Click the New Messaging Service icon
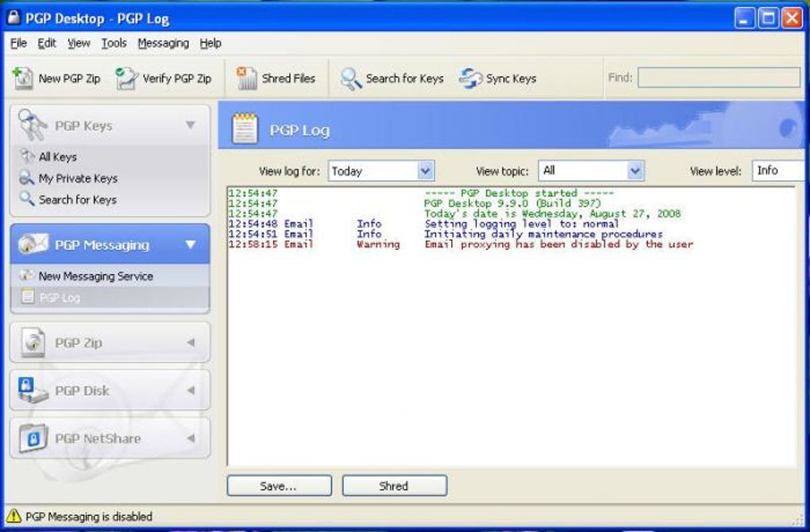 pos(26,276)
